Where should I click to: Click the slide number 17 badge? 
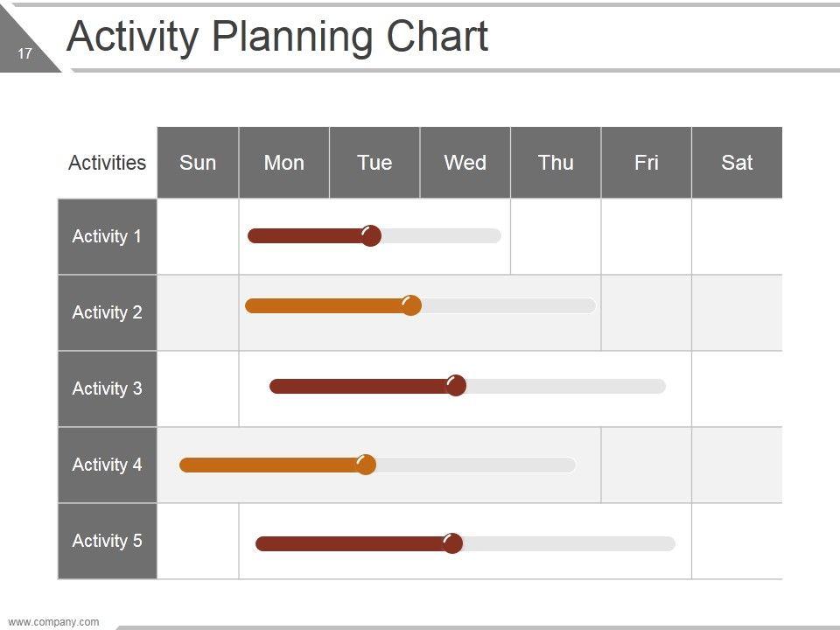pos(24,54)
